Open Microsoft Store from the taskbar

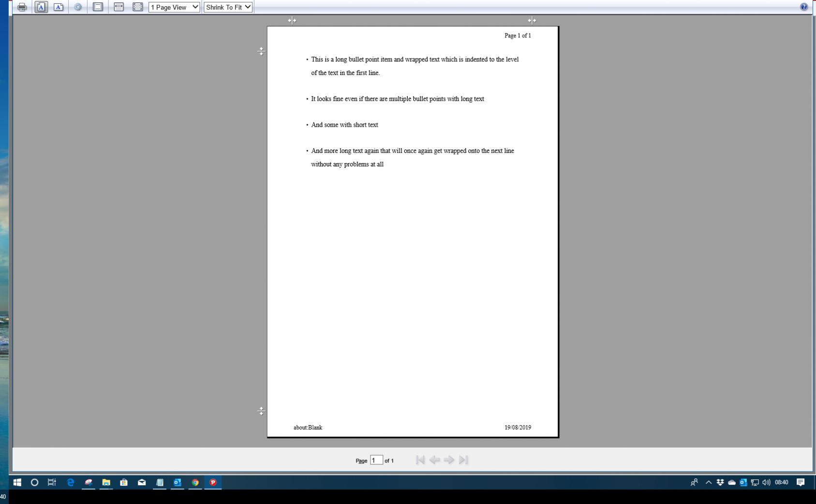(124, 482)
